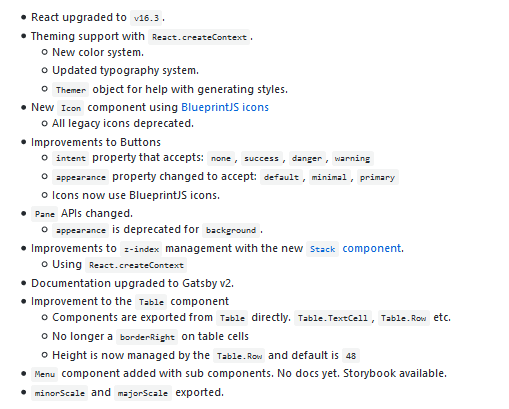Click the v16.3 code label

(146, 18)
